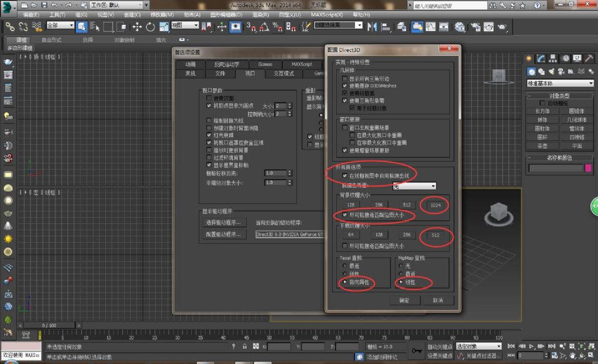This screenshot has width=598, height=364.
Task: Choose the Rectangular Selection Region icon
Action: click(108, 27)
